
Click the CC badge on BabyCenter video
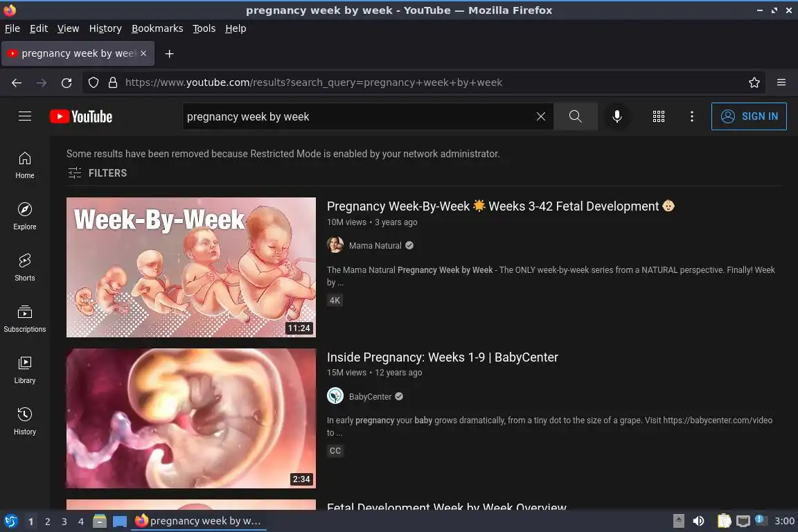[335, 450]
